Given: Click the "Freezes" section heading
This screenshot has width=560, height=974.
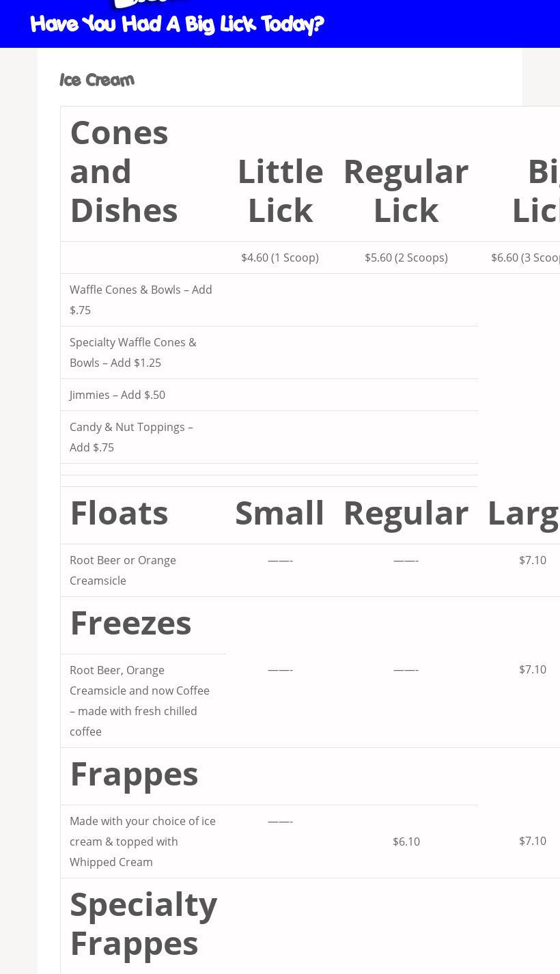Looking at the screenshot, I should click(x=130, y=622).
